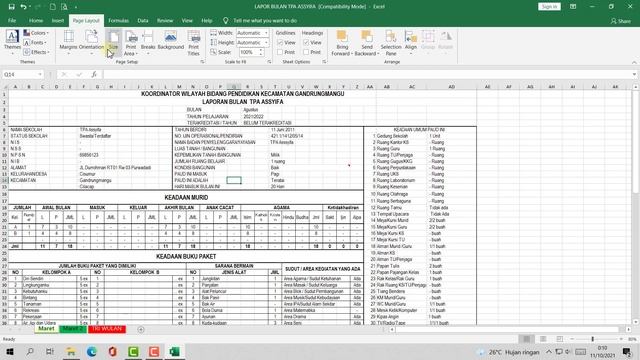Open the Themes gallery
The width and height of the screenshot is (640, 360).
pos(12,42)
